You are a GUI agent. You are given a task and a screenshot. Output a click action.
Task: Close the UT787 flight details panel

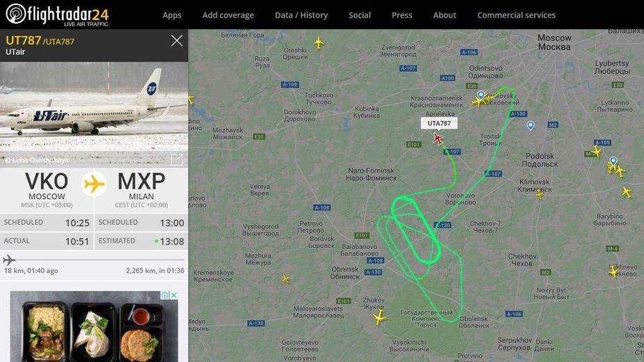coord(176,40)
